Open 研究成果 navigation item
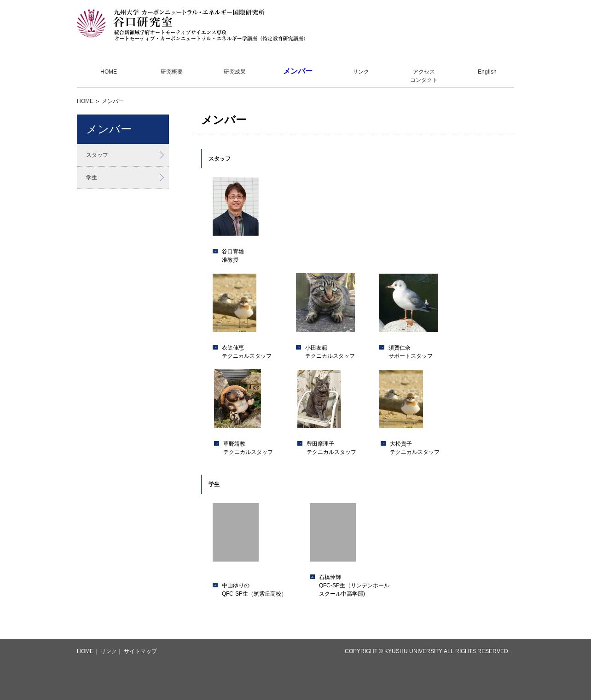This screenshot has height=700, width=591. pos(235,72)
